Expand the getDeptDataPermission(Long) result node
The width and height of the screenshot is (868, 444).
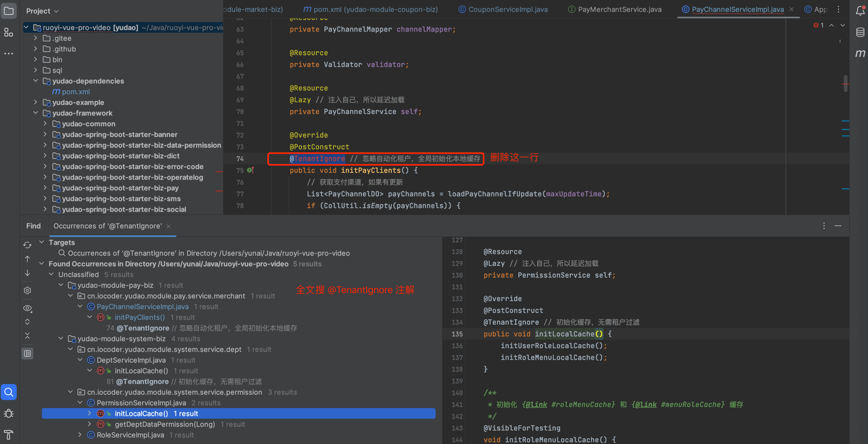tap(90, 424)
